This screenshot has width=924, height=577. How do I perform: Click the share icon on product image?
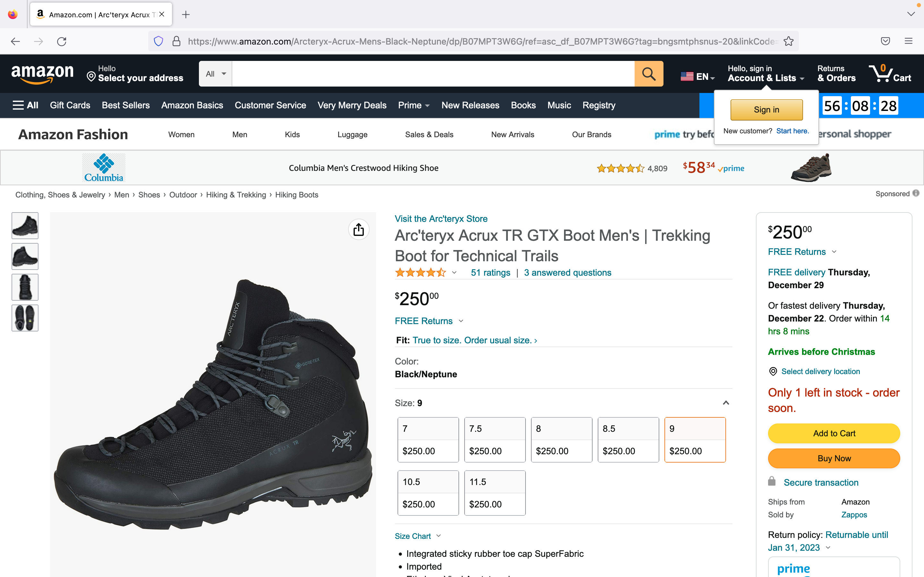point(358,229)
